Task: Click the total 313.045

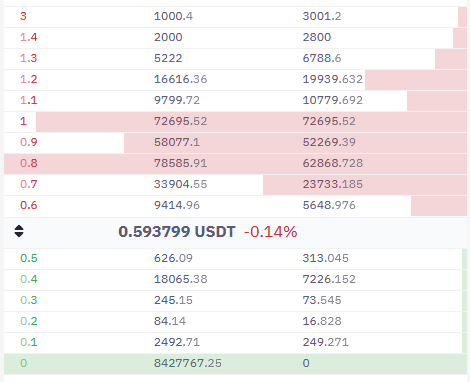Action: point(325,258)
